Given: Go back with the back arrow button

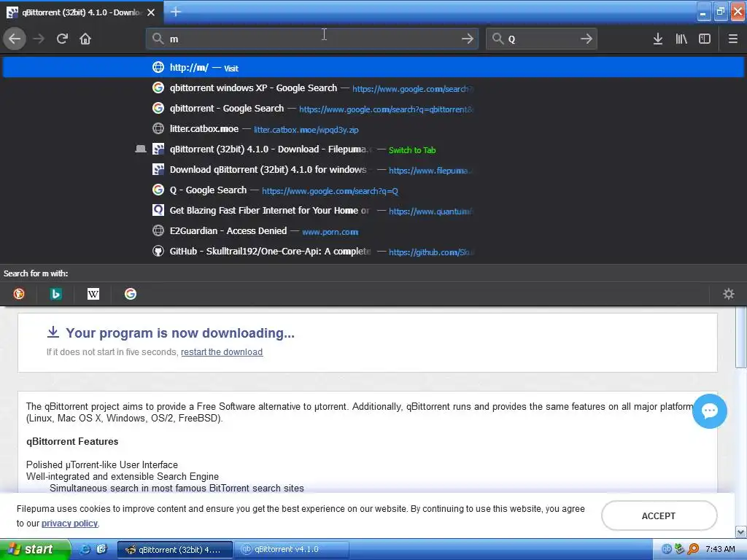Looking at the screenshot, I should coord(15,39).
